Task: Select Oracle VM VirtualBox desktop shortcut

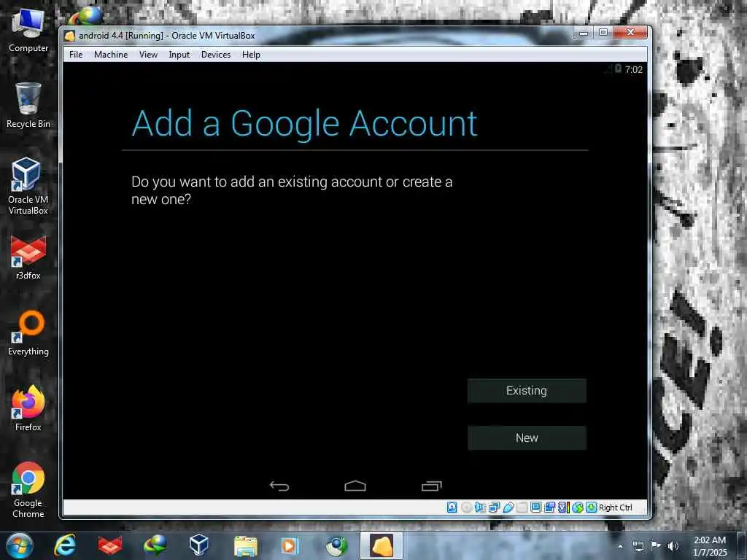Action: tap(28, 186)
